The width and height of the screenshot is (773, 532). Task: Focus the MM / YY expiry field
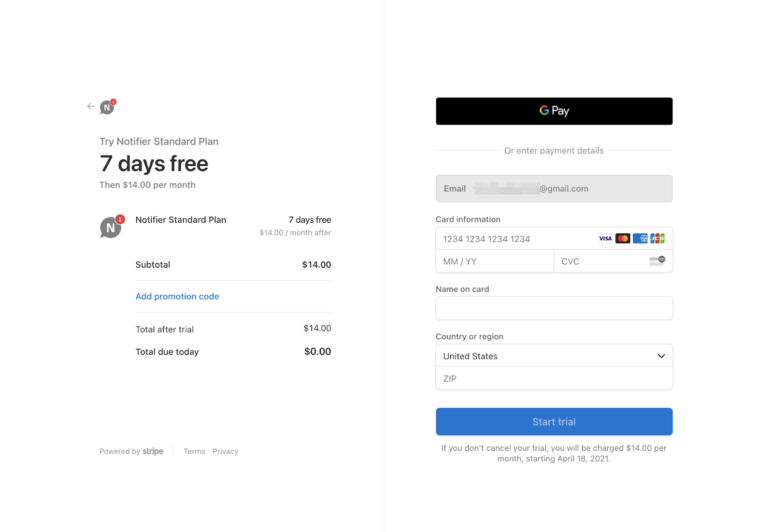pyautogui.click(x=494, y=261)
